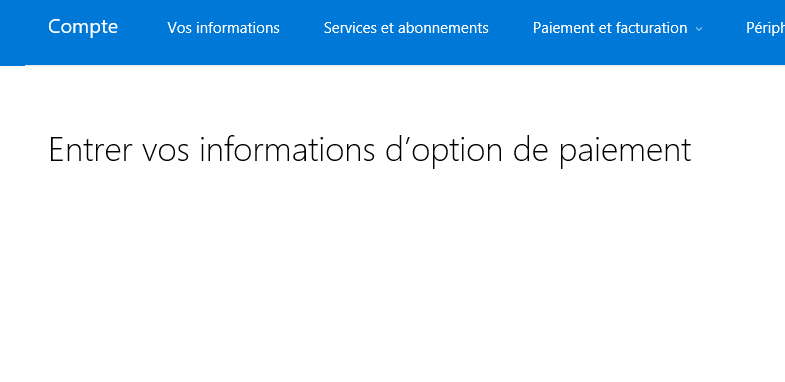The width and height of the screenshot is (785, 382).
Task: Select the Paiement et facturation menu label
Action: click(610, 28)
